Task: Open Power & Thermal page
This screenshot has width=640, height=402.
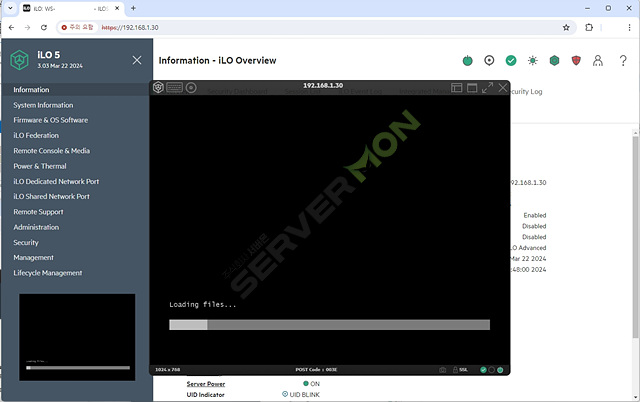Action: 40,166
